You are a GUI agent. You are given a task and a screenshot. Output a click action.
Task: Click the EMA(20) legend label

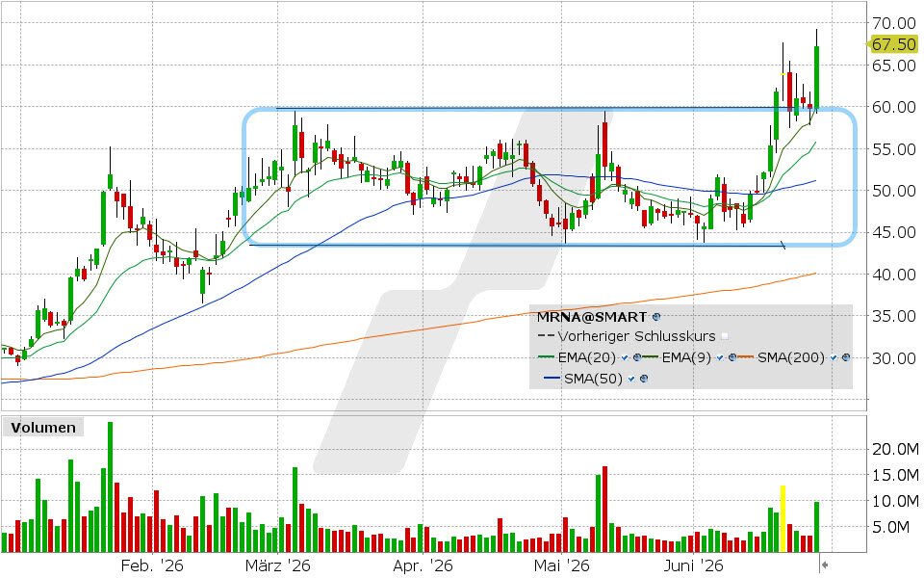(586, 357)
